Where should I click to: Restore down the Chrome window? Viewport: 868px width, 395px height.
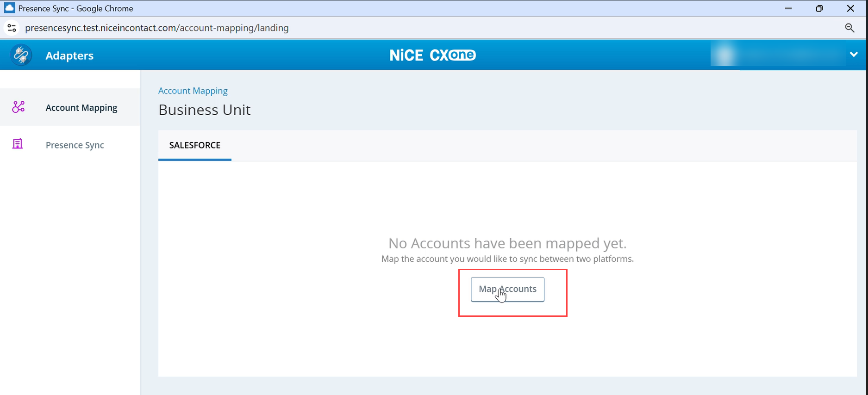(819, 8)
